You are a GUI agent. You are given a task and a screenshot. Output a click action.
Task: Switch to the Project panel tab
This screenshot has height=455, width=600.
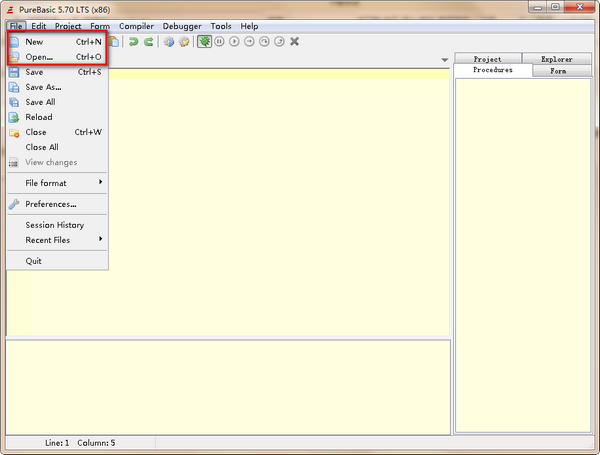click(487, 59)
